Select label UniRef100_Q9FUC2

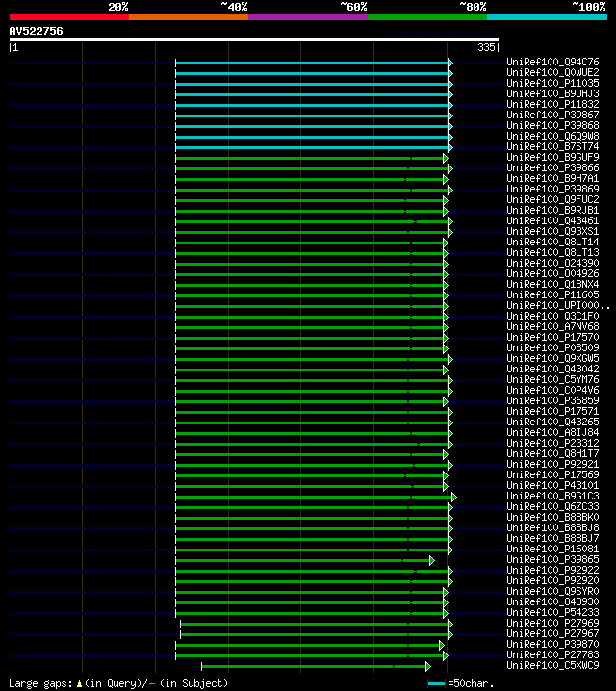(552, 199)
